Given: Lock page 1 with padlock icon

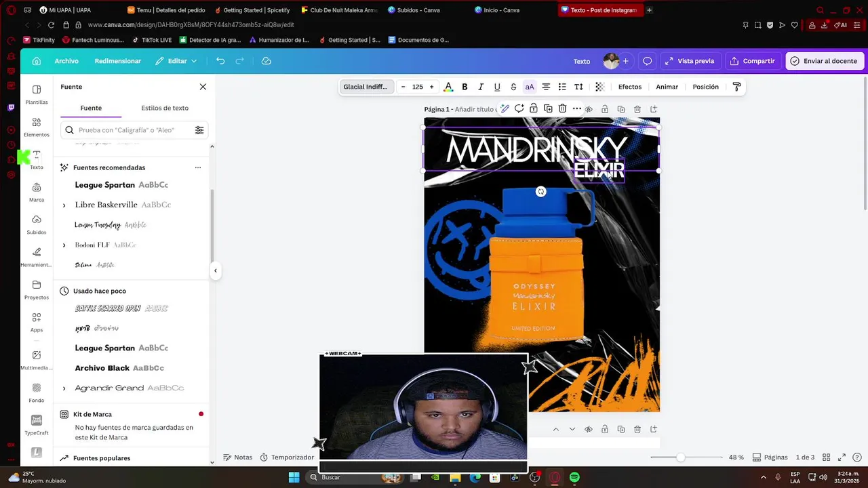Looking at the screenshot, I should [604, 109].
